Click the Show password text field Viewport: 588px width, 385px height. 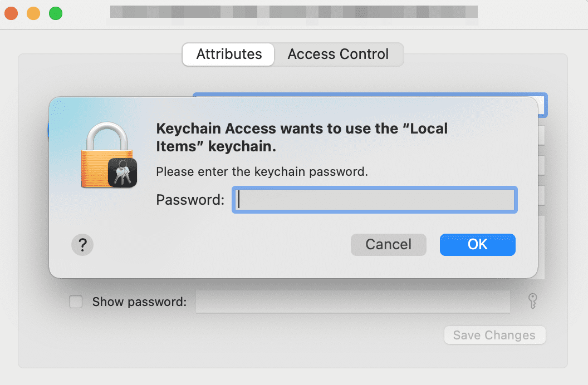[x=352, y=302]
